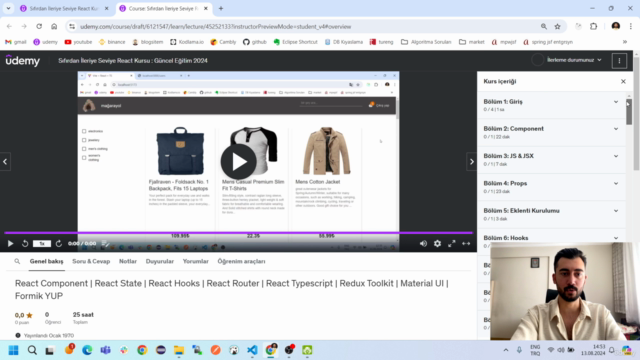The height and width of the screenshot is (360, 640).
Task: Open the video settings gear
Action: 437,243
